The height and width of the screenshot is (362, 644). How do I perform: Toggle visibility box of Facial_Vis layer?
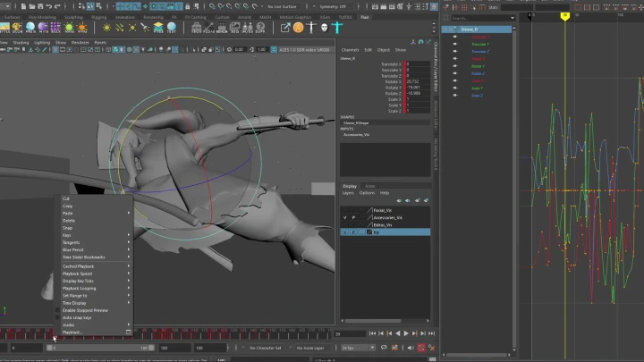coord(344,210)
